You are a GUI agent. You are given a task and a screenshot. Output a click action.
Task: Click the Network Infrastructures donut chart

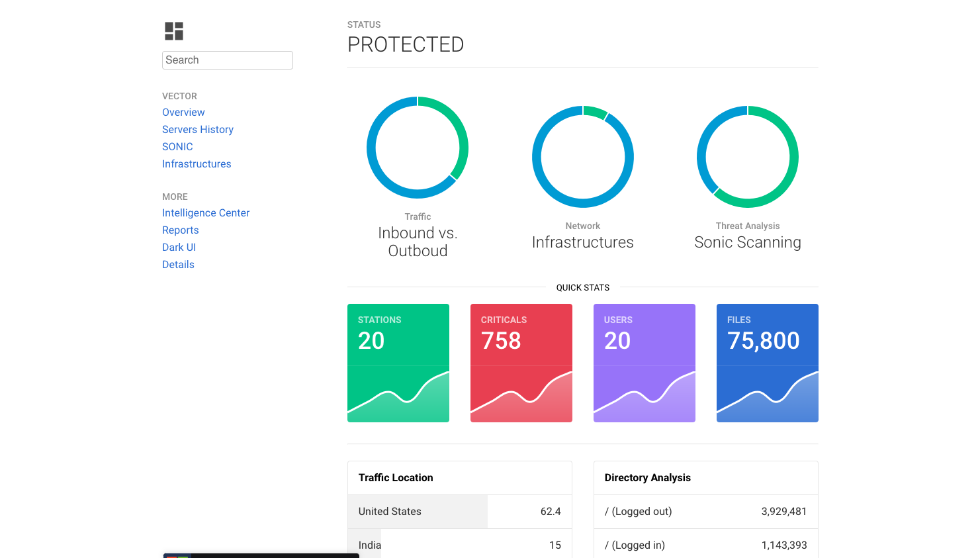pos(582,156)
